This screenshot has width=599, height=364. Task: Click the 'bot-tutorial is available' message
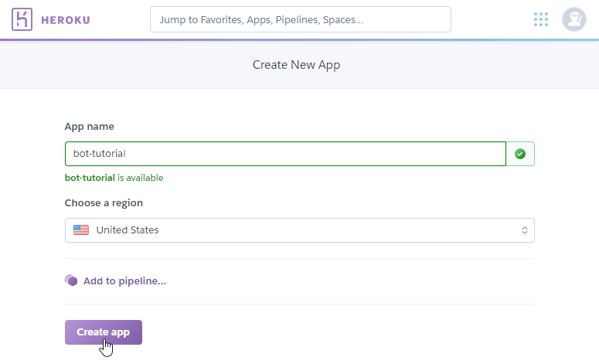click(x=114, y=178)
